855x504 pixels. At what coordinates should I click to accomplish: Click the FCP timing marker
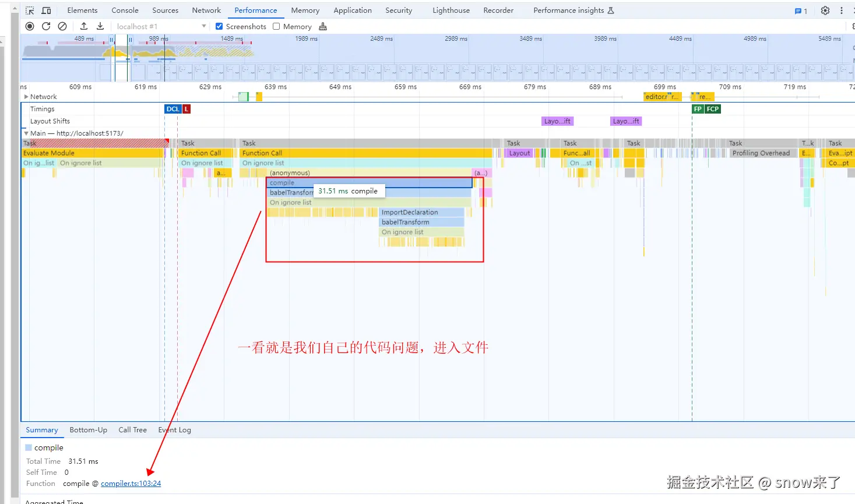[x=713, y=109]
